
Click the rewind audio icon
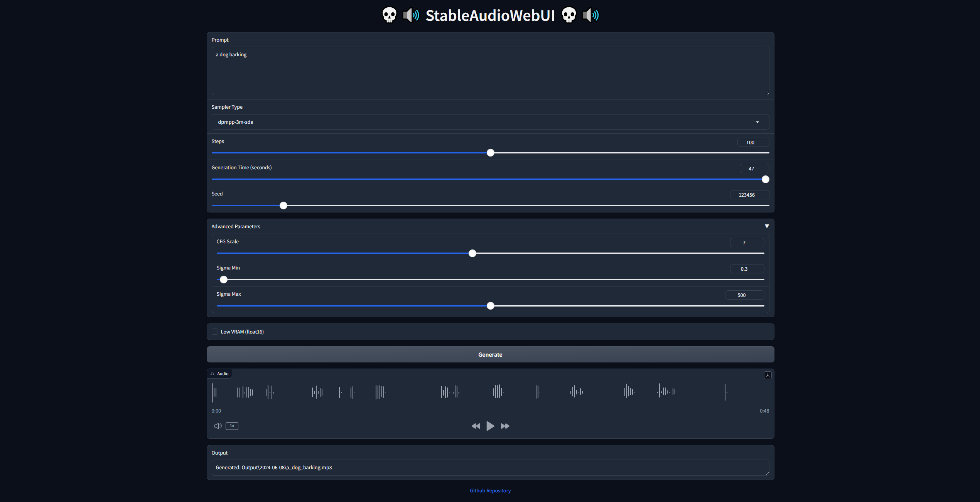click(x=476, y=426)
